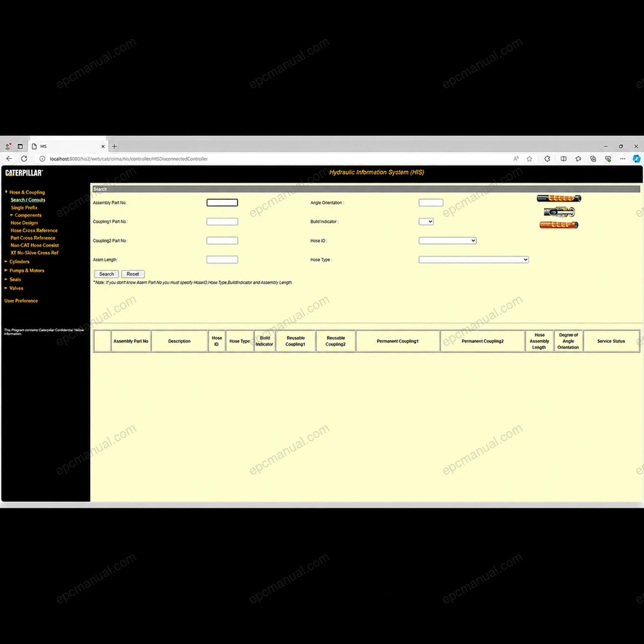Open Search / Consults in the sidebar

(28, 200)
